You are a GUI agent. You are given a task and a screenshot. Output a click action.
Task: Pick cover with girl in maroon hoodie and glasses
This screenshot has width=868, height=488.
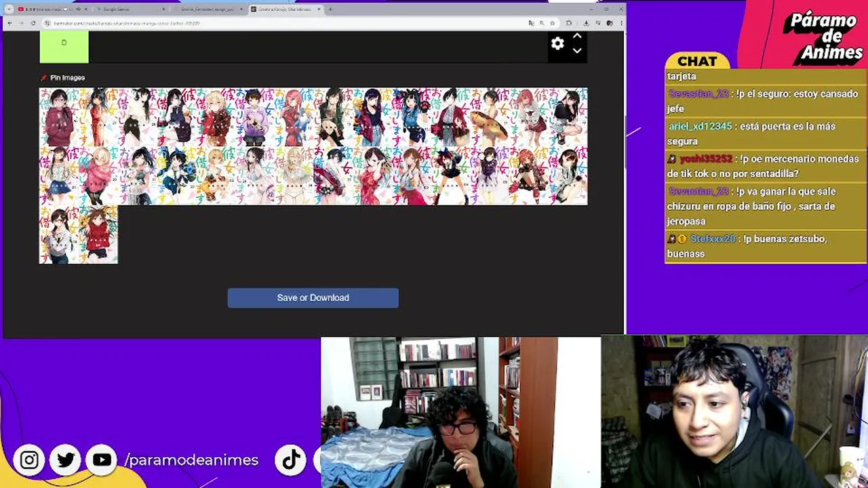[59, 117]
